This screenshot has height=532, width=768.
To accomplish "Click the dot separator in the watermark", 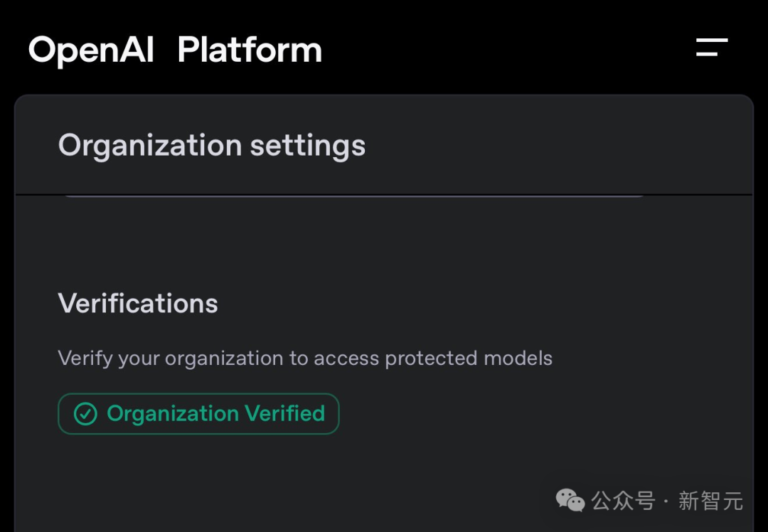I will [666, 501].
